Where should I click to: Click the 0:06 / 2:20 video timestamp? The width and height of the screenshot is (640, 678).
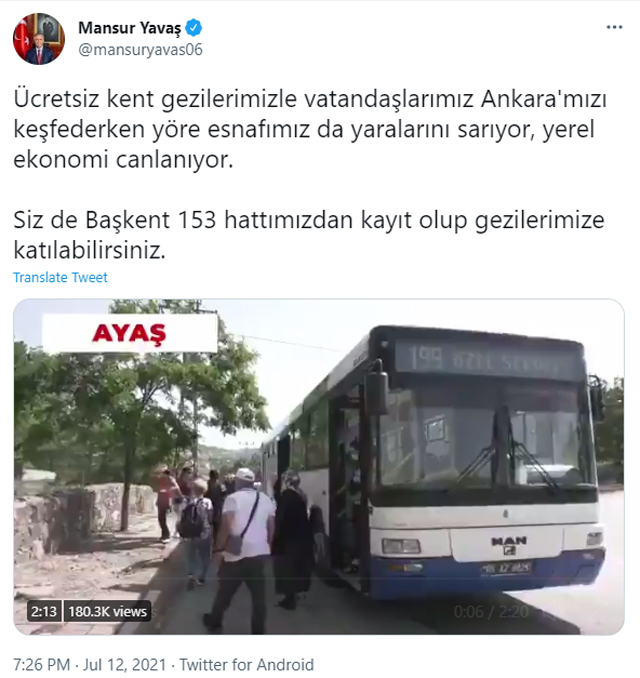pyautogui.click(x=491, y=612)
